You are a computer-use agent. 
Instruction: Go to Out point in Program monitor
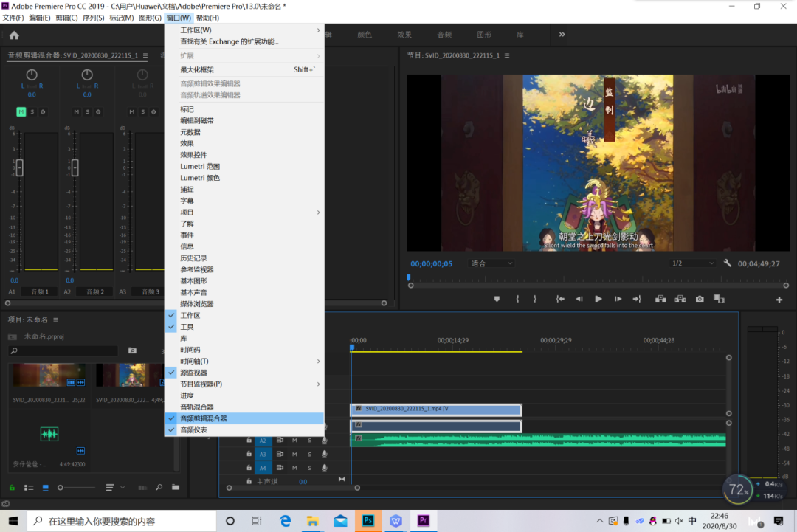[x=637, y=299]
